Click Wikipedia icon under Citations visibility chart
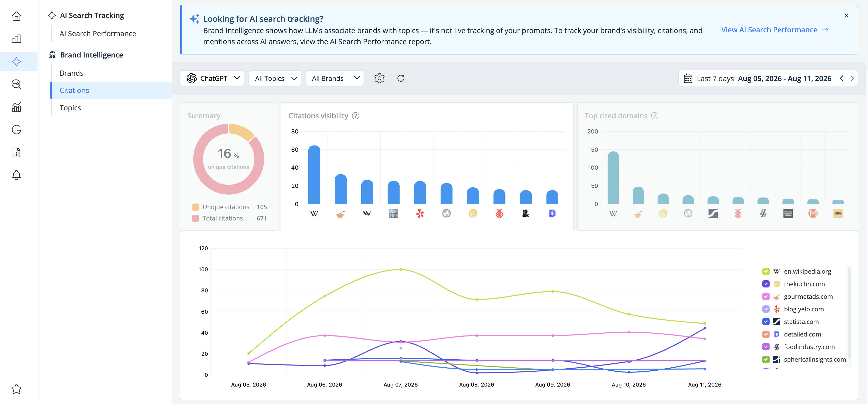Image resolution: width=868 pixels, height=404 pixels. (314, 214)
